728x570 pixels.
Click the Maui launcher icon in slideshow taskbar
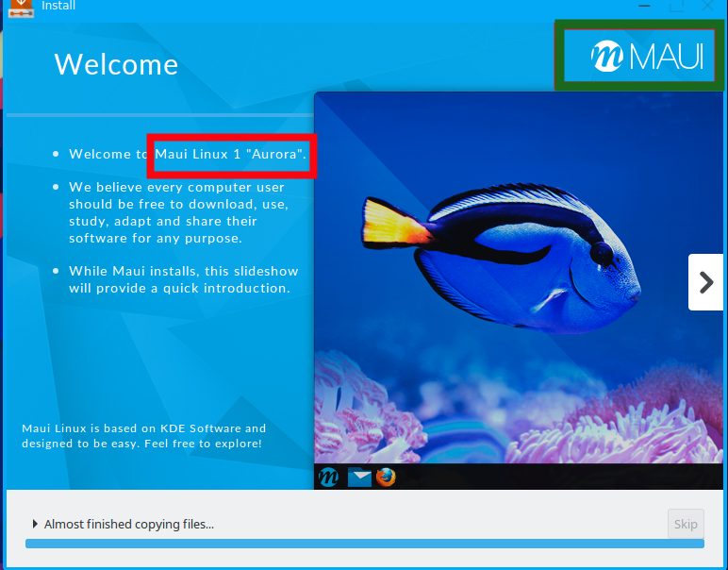(x=328, y=478)
